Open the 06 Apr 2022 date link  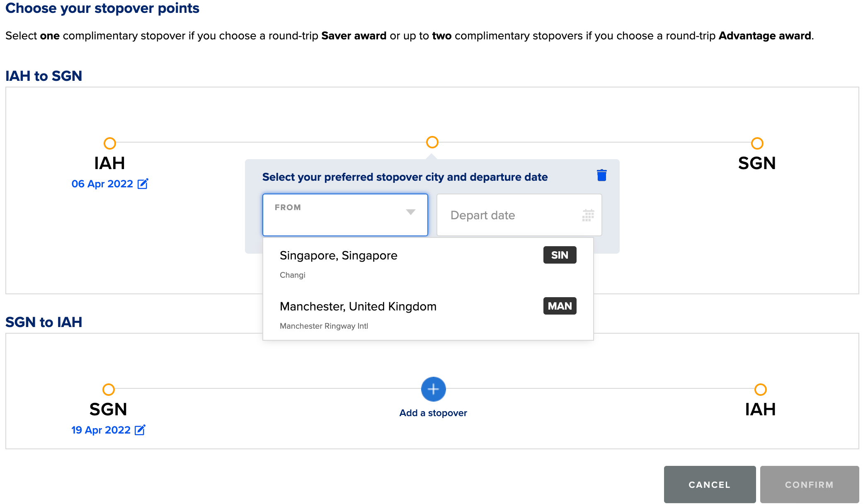pos(102,184)
